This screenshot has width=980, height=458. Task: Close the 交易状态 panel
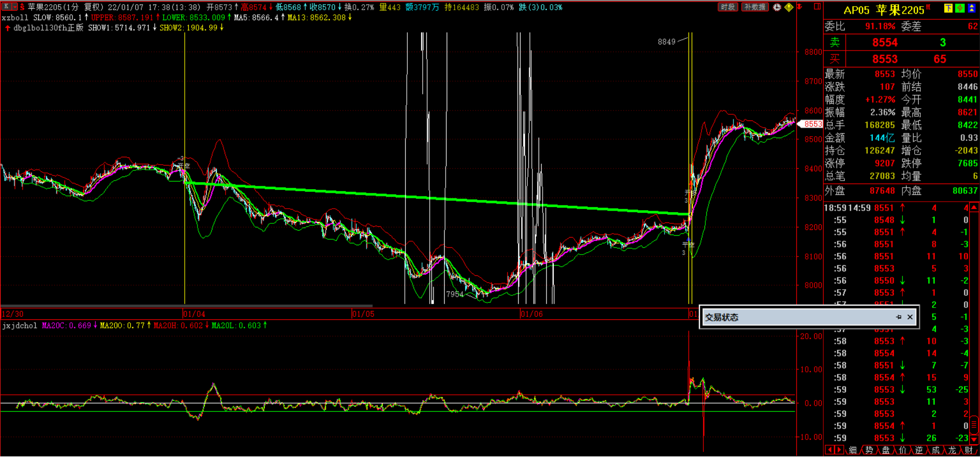click(910, 317)
